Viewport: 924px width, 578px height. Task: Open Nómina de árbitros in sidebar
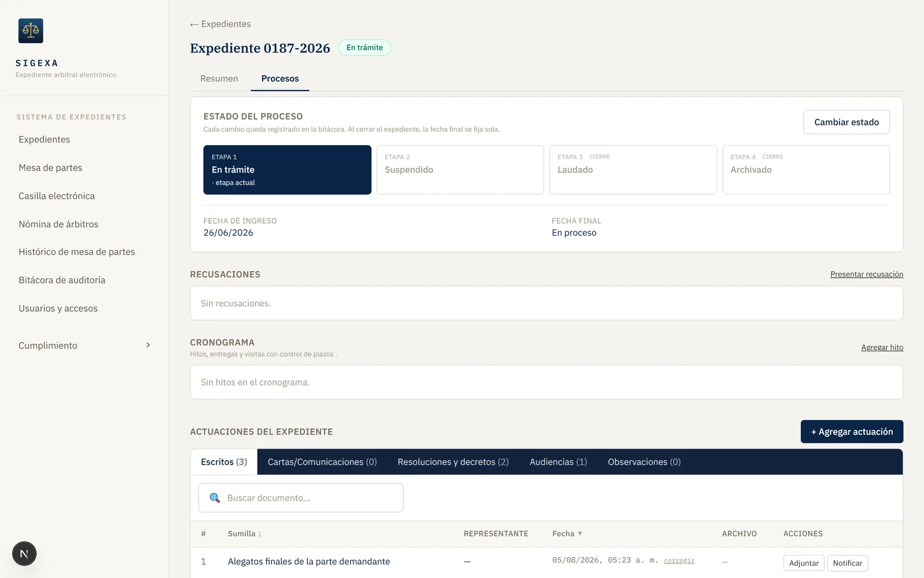58,224
